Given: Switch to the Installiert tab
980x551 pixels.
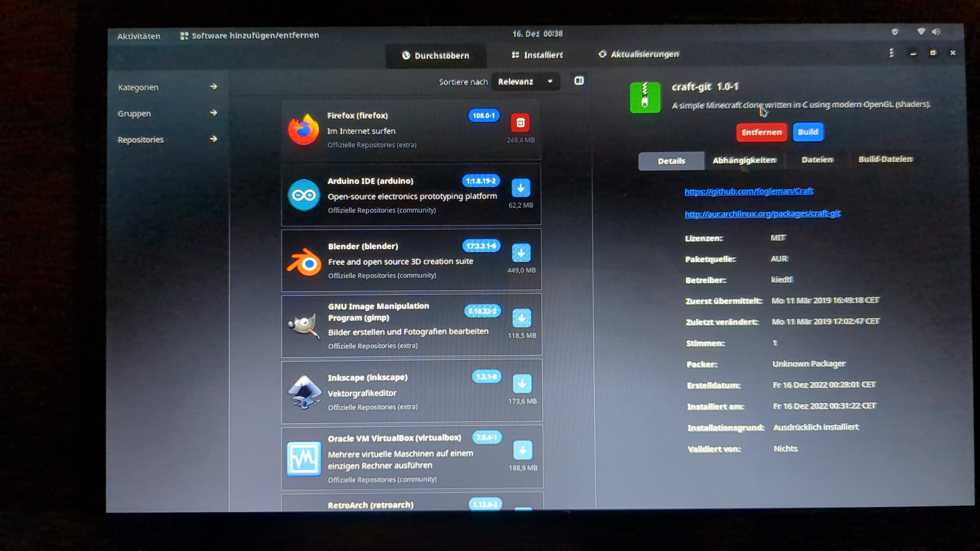Looking at the screenshot, I should click(x=537, y=55).
